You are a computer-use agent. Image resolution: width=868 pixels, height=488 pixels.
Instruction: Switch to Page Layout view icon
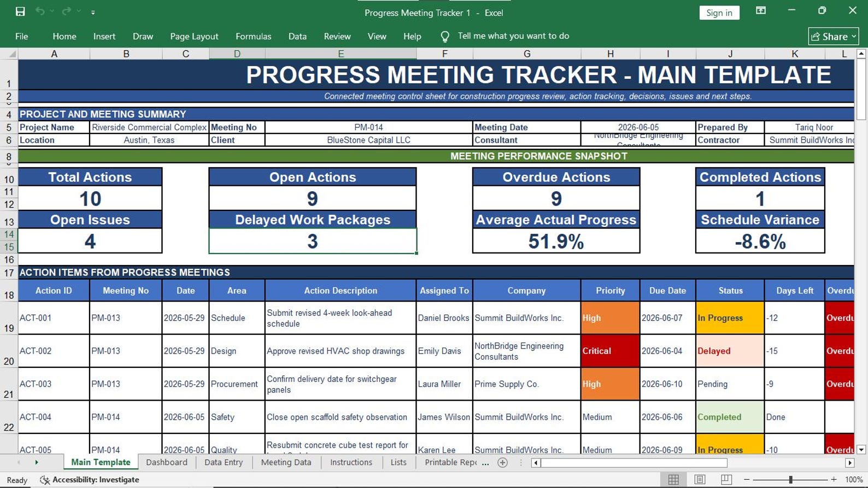pyautogui.click(x=700, y=479)
